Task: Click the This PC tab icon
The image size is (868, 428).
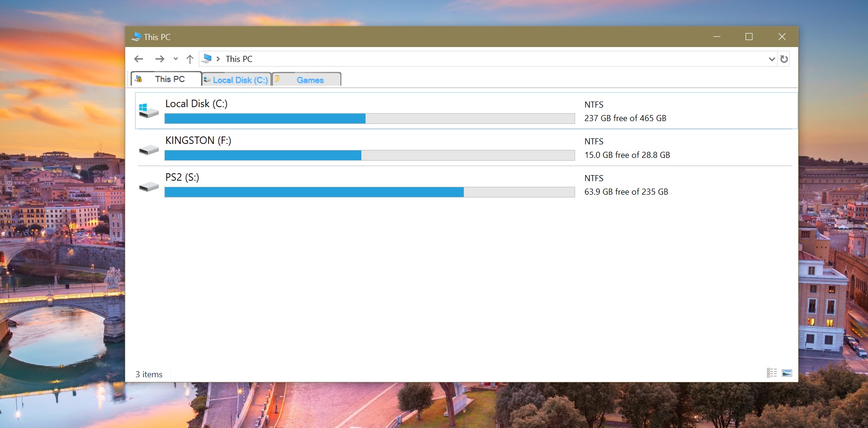Action: pos(138,79)
